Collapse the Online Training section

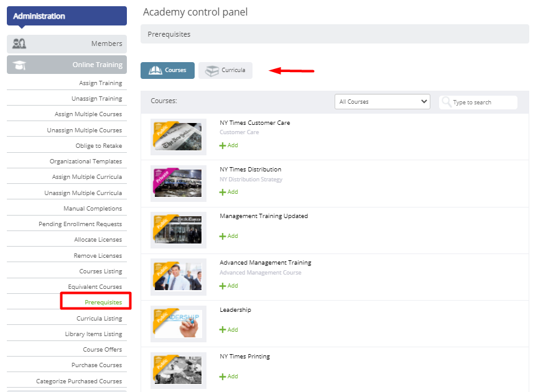(x=67, y=65)
